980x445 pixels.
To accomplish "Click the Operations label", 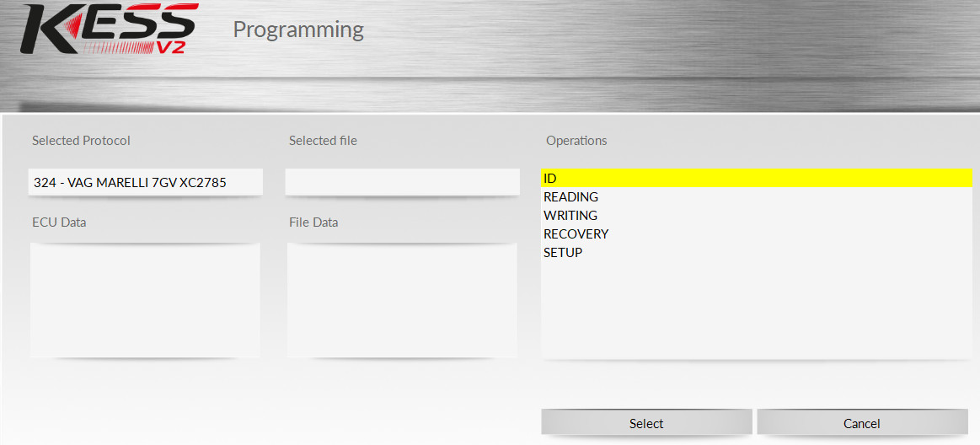I will tap(576, 141).
